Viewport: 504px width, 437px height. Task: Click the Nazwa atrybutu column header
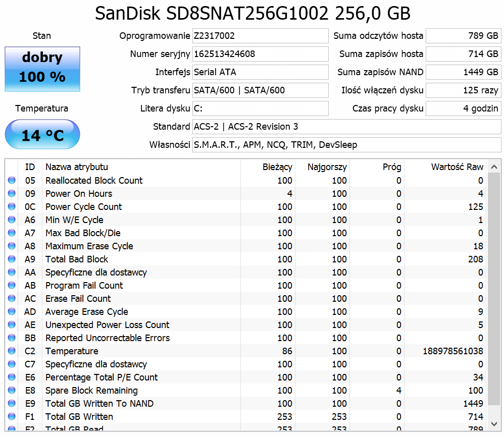(141, 167)
